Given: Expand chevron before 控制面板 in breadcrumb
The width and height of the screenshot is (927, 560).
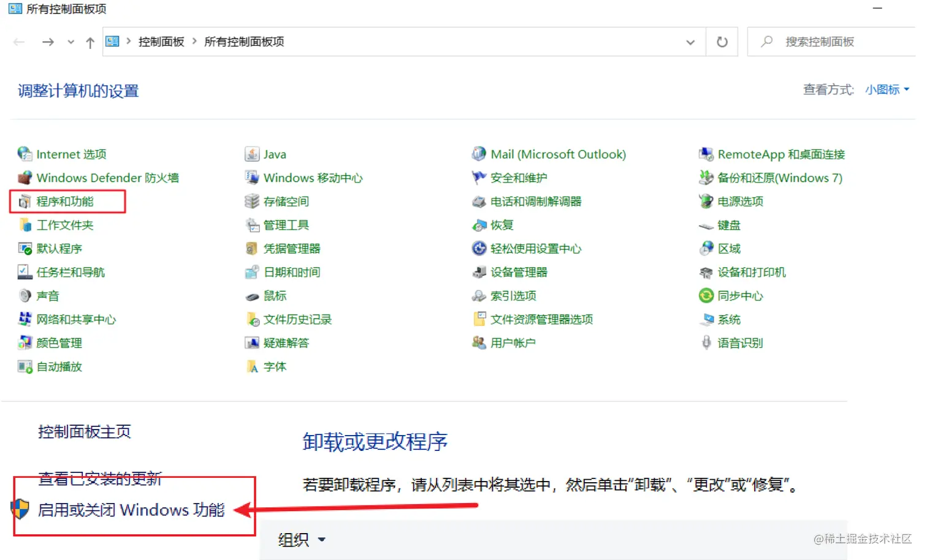Looking at the screenshot, I should click(129, 41).
